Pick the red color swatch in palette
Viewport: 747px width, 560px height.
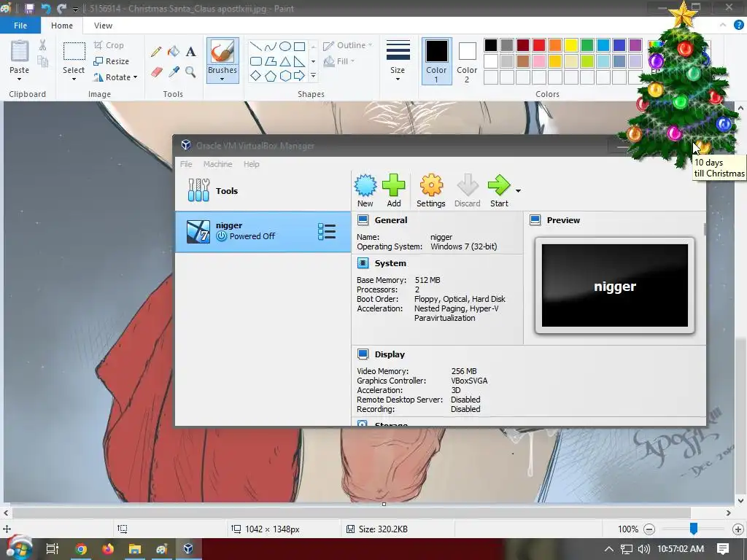click(539, 45)
